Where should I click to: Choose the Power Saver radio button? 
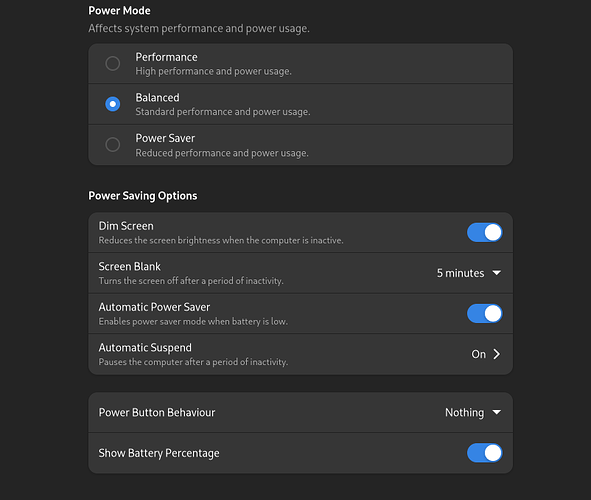(x=113, y=145)
